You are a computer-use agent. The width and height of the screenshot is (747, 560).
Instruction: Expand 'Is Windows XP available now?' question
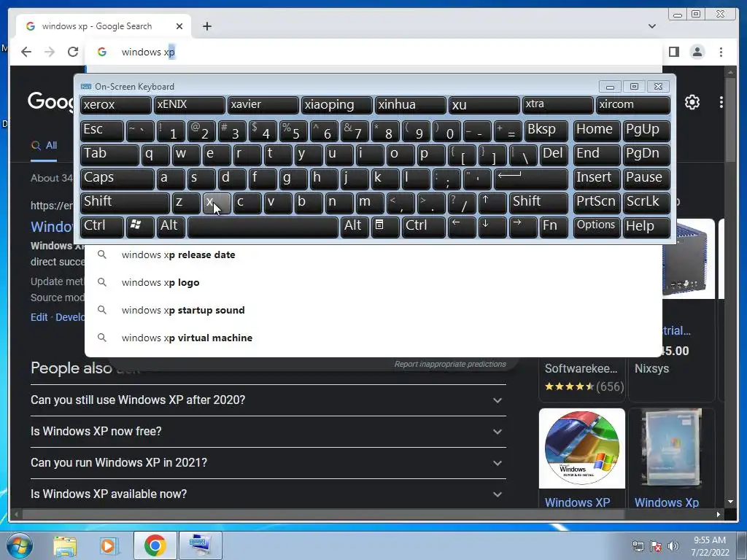click(x=268, y=494)
